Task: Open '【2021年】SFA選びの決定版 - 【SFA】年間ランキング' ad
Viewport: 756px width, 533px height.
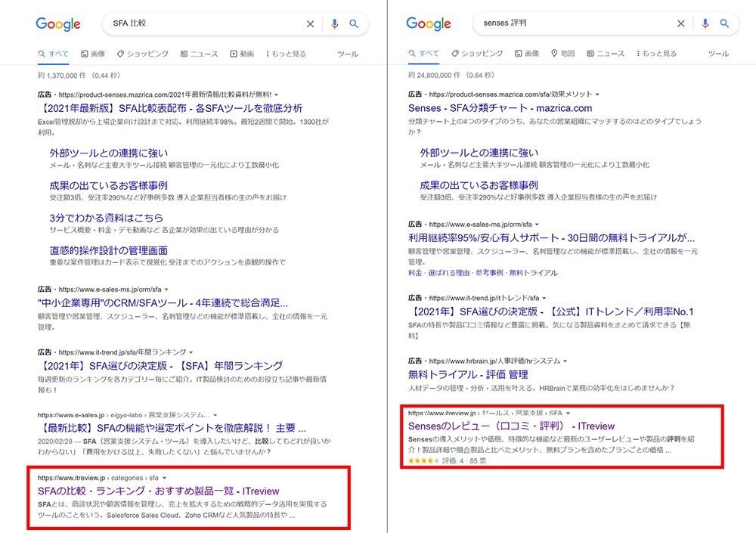Action: [x=160, y=366]
